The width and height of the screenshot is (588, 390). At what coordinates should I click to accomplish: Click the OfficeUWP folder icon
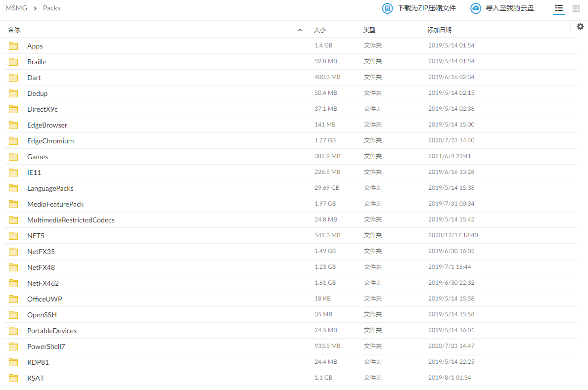point(13,299)
